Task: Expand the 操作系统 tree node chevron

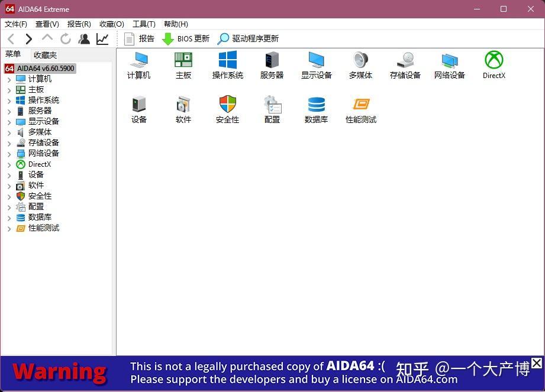Action: click(x=9, y=101)
